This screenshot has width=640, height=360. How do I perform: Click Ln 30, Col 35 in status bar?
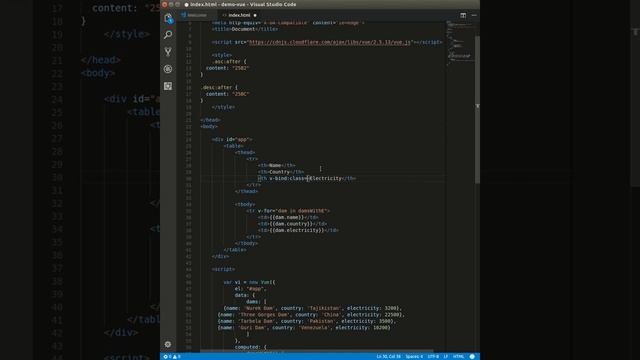pos(388,356)
